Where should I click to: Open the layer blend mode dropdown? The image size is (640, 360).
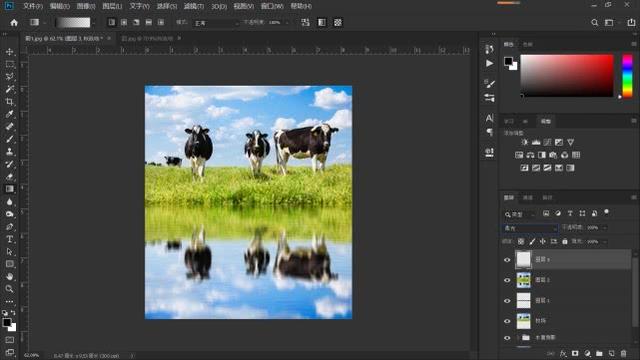point(529,228)
